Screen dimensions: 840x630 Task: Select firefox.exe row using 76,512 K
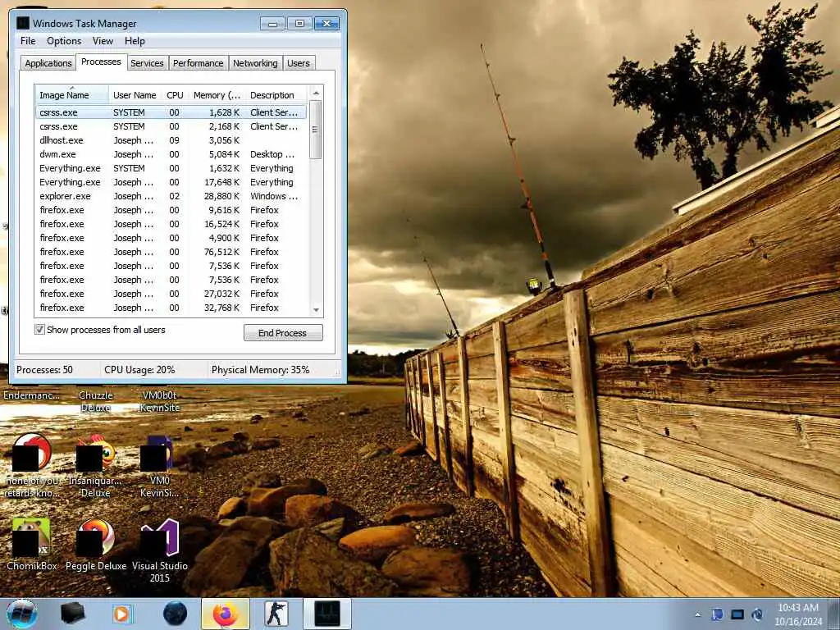pos(171,252)
